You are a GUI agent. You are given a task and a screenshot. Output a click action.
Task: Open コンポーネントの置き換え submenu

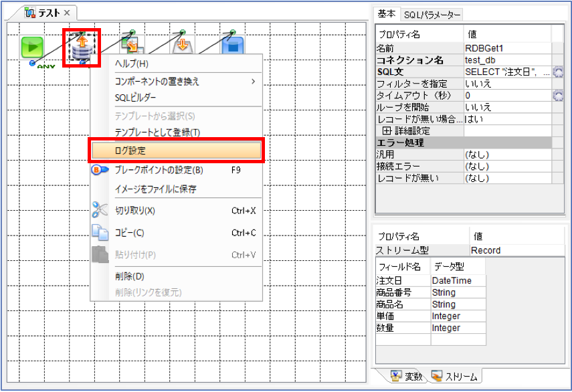177,82
